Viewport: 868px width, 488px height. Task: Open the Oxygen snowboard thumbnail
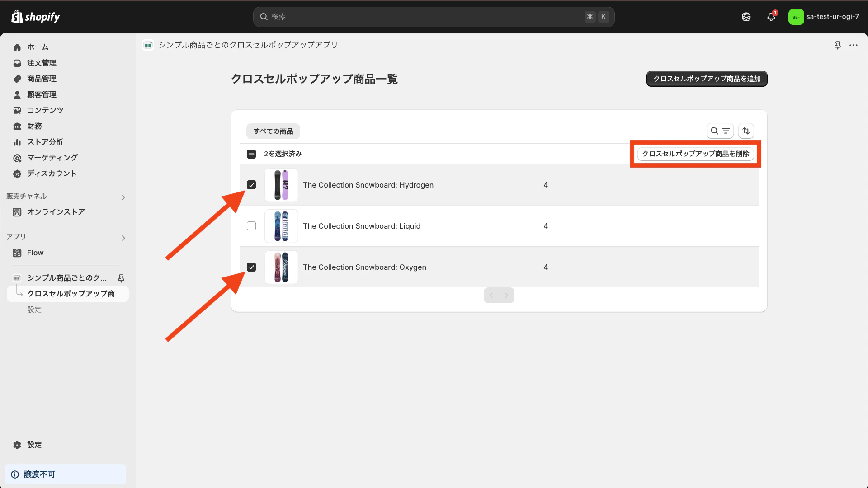pyautogui.click(x=281, y=267)
